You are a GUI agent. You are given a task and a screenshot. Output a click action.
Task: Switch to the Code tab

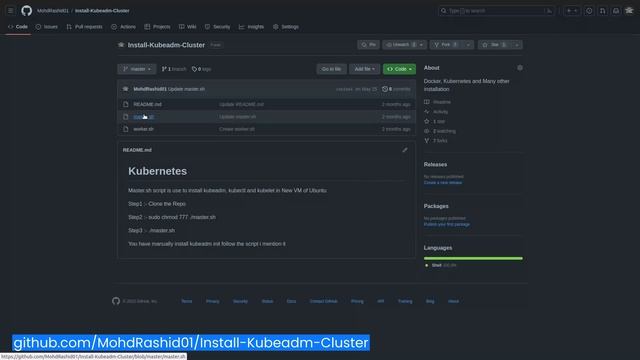18,27
